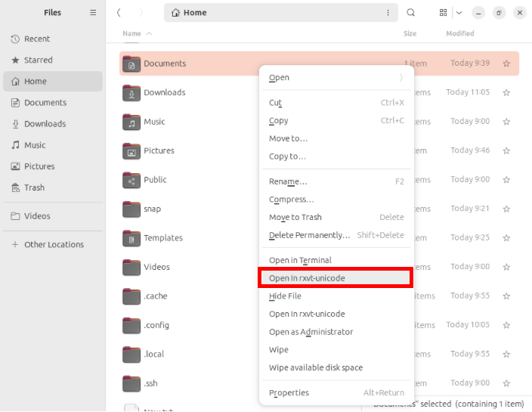Click the search magnifier icon
This screenshot has height=412, width=532.
pos(411,13)
